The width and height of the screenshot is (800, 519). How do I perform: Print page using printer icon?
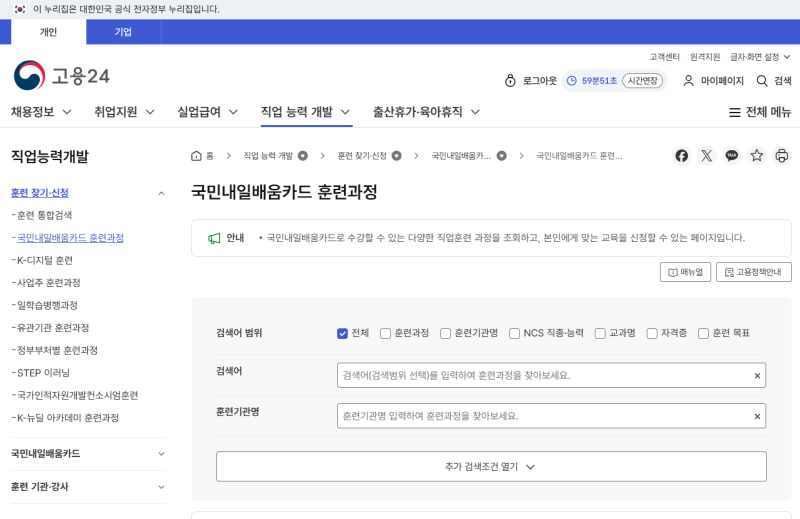[x=782, y=156]
